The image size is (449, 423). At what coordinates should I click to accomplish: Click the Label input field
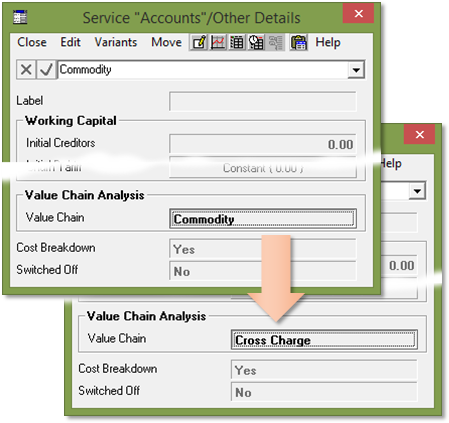(263, 101)
